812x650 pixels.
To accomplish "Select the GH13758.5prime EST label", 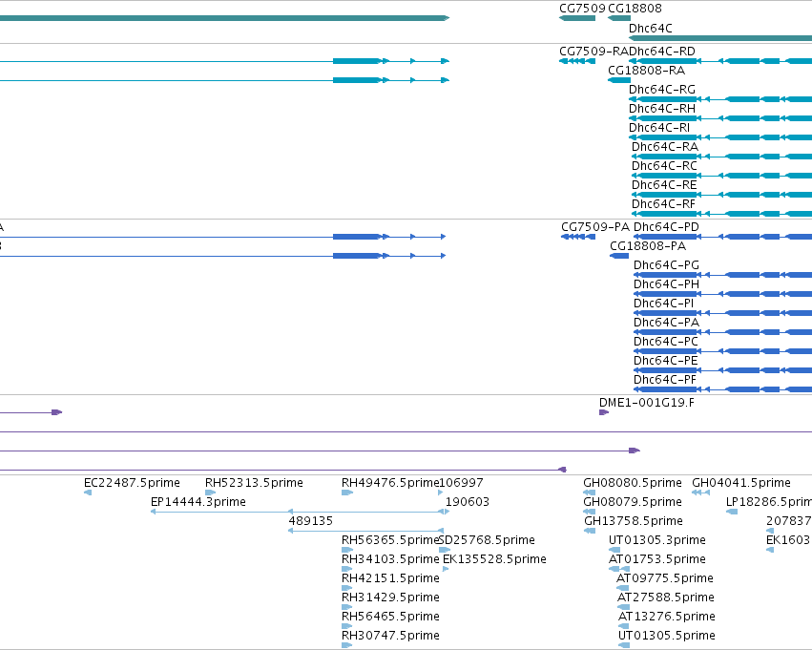I will pyautogui.click(x=634, y=521).
